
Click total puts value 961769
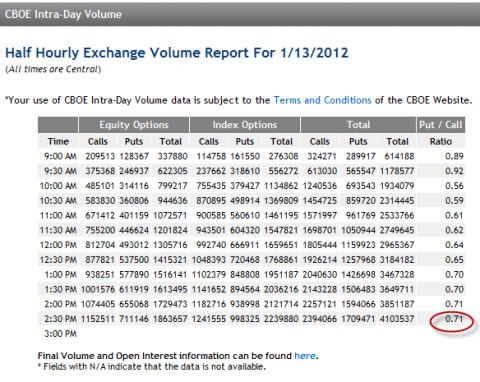361,215
